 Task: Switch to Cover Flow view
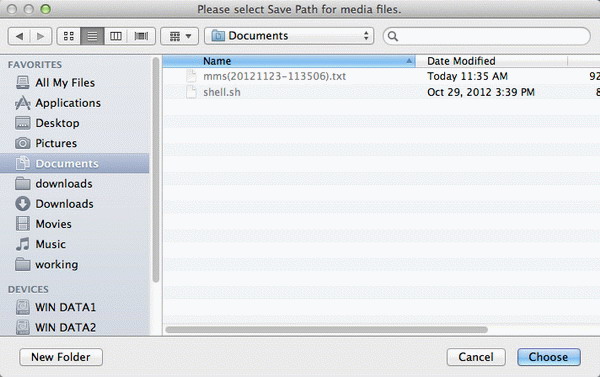point(141,36)
